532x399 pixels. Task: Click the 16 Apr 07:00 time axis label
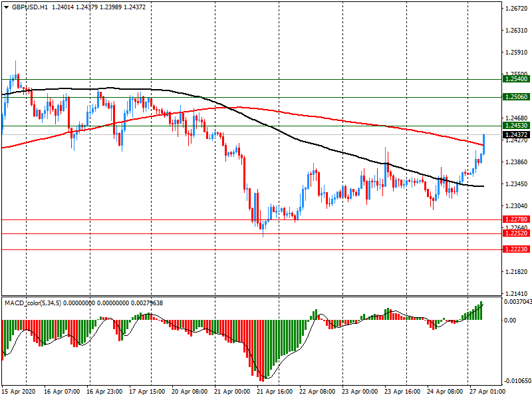click(62, 392)
